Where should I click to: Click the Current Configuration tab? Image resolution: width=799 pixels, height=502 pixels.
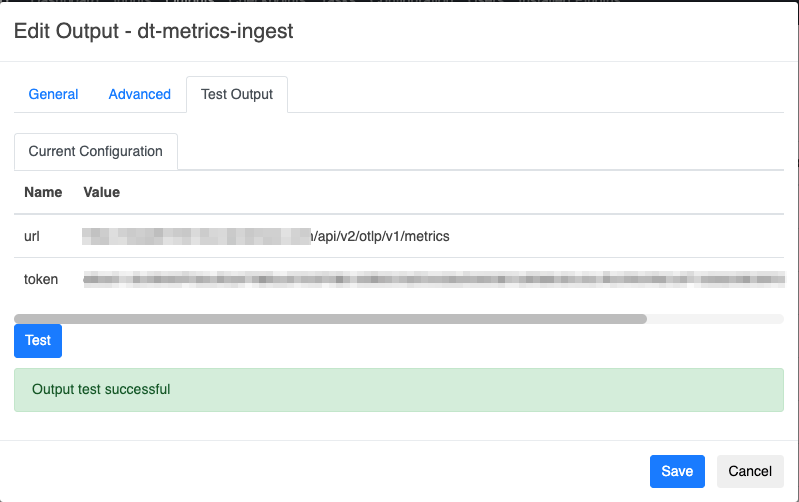(x=95, y=151)
